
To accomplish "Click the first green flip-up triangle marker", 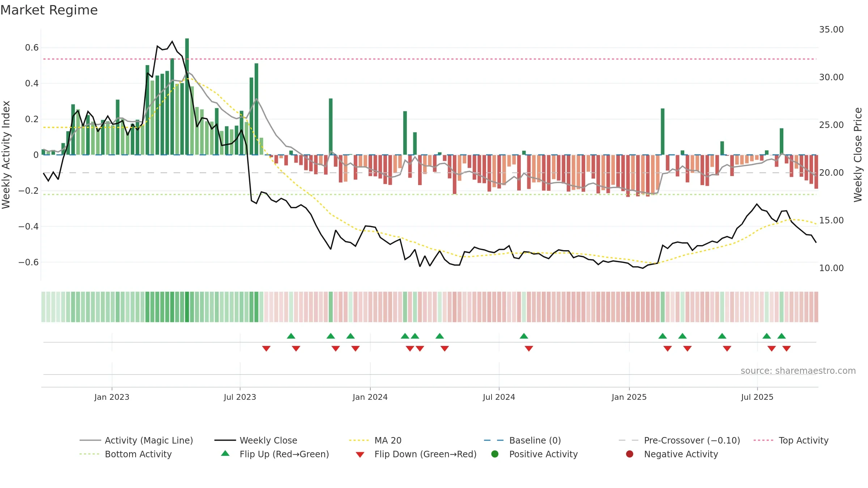I will [x=291, y=336].
